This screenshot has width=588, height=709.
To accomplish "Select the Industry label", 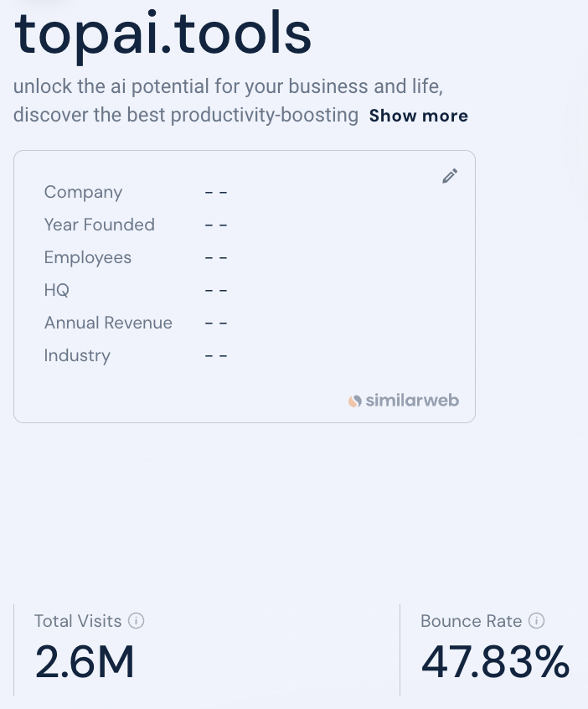I will coord(77,356).
